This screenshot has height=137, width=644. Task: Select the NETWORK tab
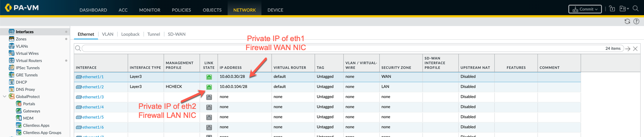coord(245,10)
